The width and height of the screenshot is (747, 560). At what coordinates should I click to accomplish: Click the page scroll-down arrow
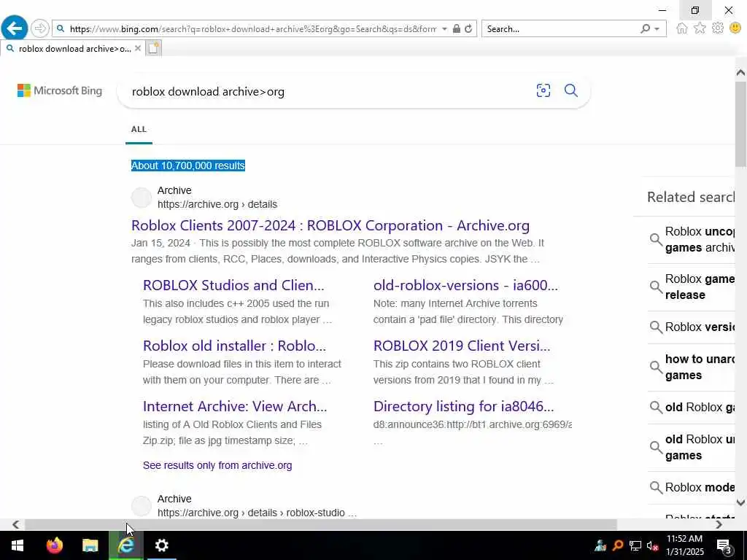pos(741,502)
